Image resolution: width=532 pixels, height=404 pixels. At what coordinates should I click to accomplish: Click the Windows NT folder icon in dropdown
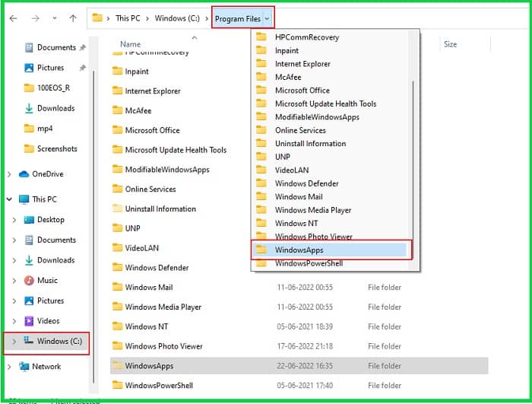(x=261, y=223)
